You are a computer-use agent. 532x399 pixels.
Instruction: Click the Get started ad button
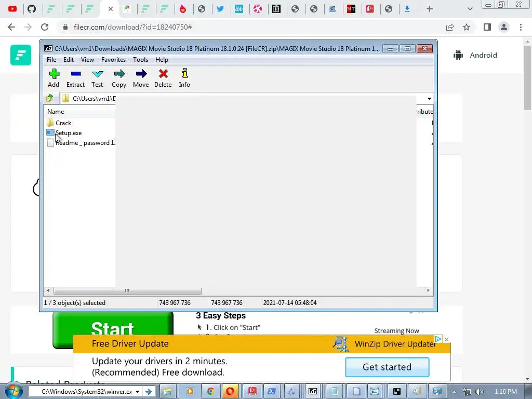click(387, 367)
